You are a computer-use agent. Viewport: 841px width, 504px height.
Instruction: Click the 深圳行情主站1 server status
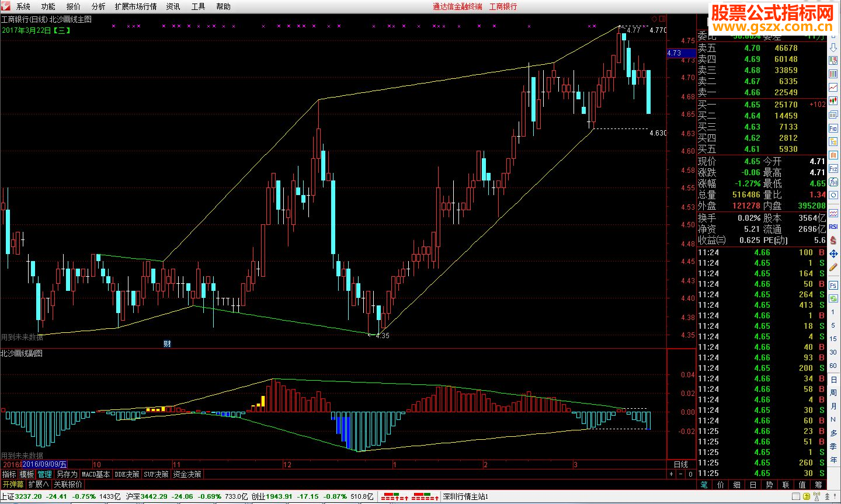(x=465, y=496)
